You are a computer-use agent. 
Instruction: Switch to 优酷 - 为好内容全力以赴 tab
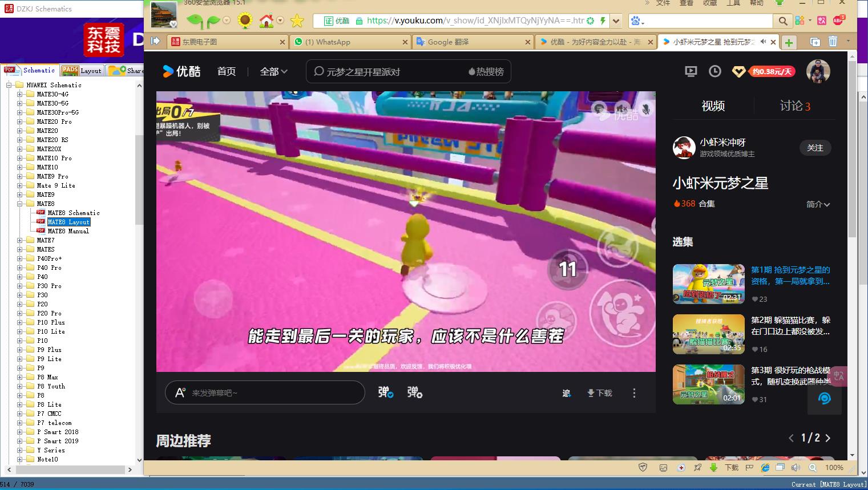click(x=596, y=42)
